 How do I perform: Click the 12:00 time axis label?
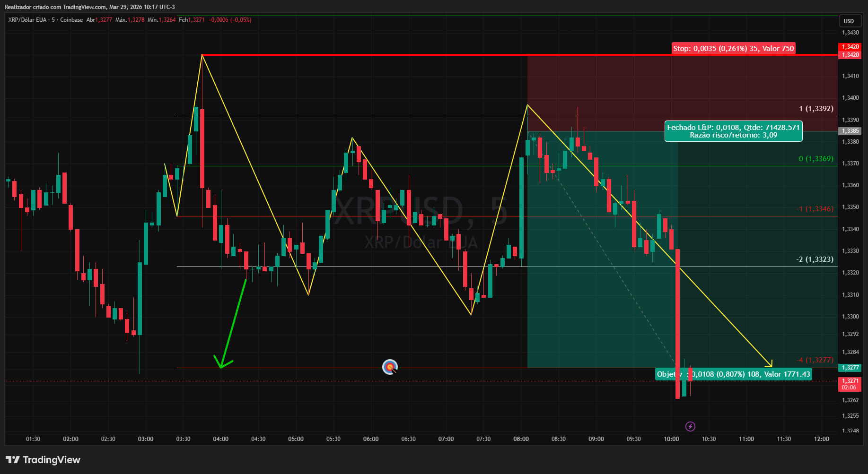821,439
